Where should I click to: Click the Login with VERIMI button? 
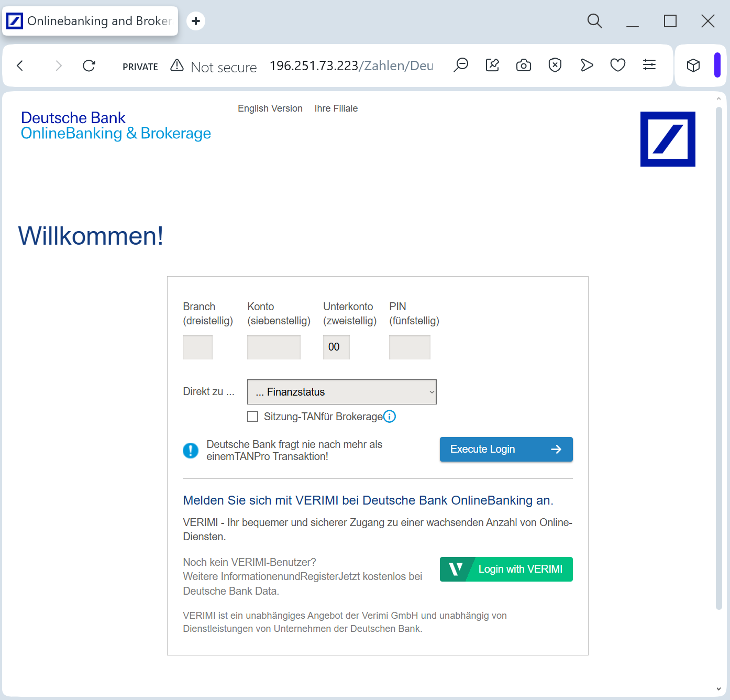tap(506, 569)
